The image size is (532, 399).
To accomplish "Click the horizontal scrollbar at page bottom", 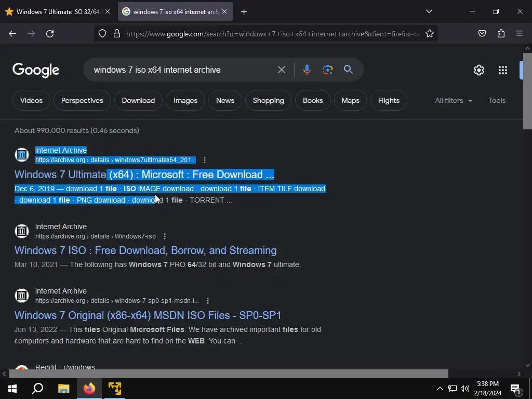I will (229, 374).
